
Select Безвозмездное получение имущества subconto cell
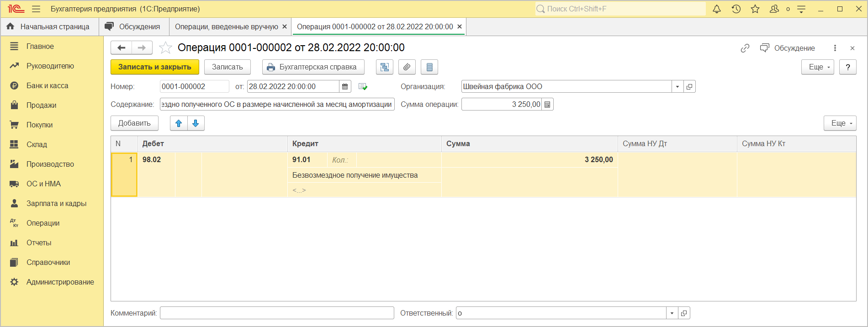364,175
